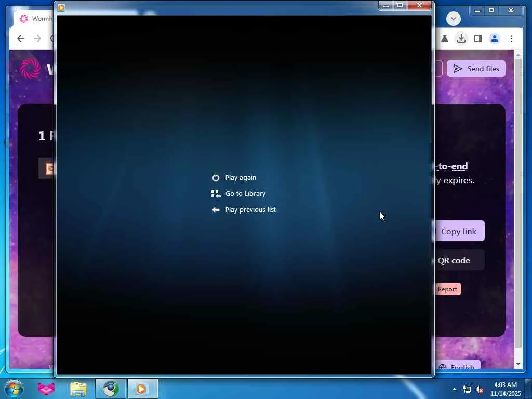This screenshot has width=532, height=399.
Task: Click the file icon in Wormhole page
Action: [x=49, y=168]
